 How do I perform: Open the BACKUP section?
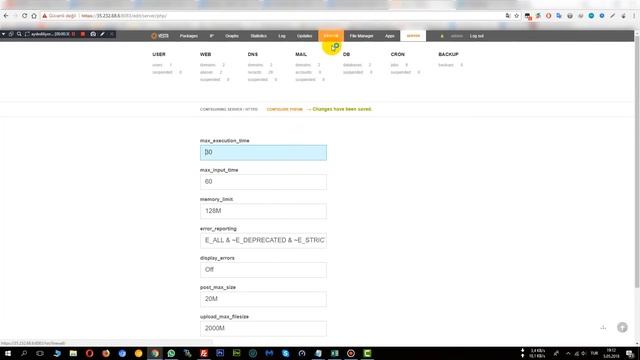click(x=448, y=54)
